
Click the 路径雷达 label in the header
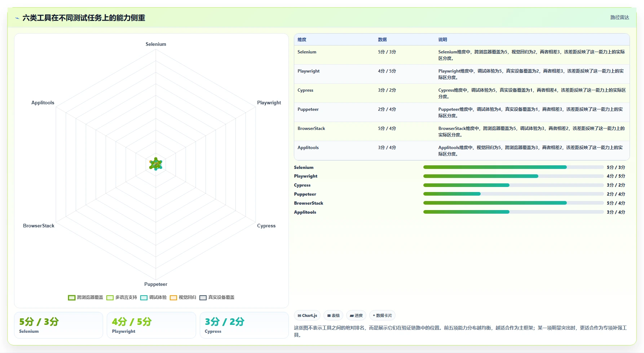pyautogui.click(x=619, y=17)
